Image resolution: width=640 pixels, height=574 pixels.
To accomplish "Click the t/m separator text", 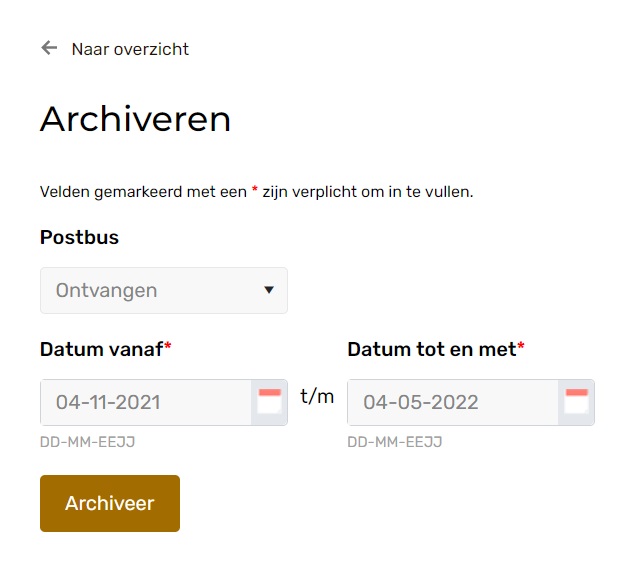I will point(317,396).
